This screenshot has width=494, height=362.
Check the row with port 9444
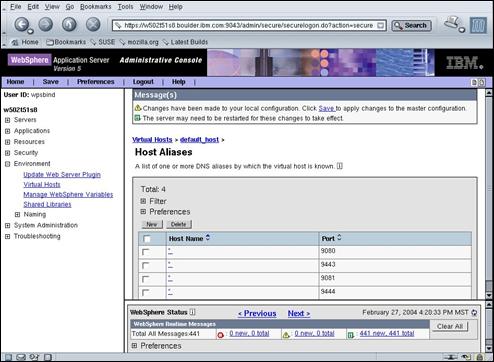click(145, 292)
